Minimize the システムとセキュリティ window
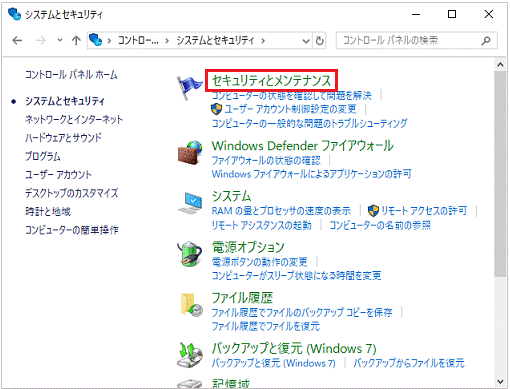 coord(416,14)
